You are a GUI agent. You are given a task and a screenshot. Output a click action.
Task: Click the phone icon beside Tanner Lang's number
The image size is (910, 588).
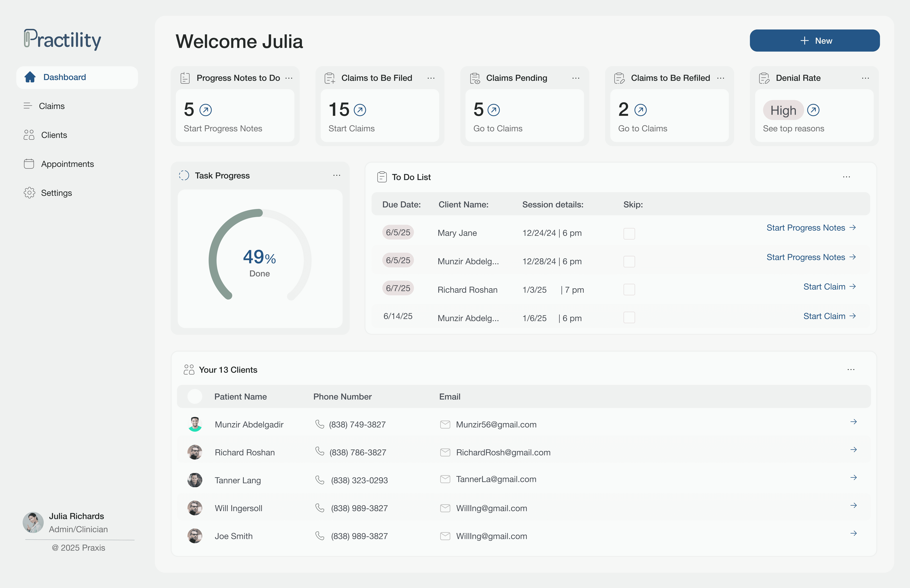pos(320,480)
